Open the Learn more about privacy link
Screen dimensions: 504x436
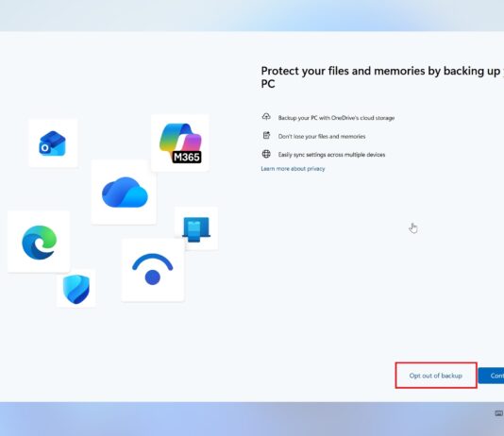pyautogui.click(x=293, y=169)
